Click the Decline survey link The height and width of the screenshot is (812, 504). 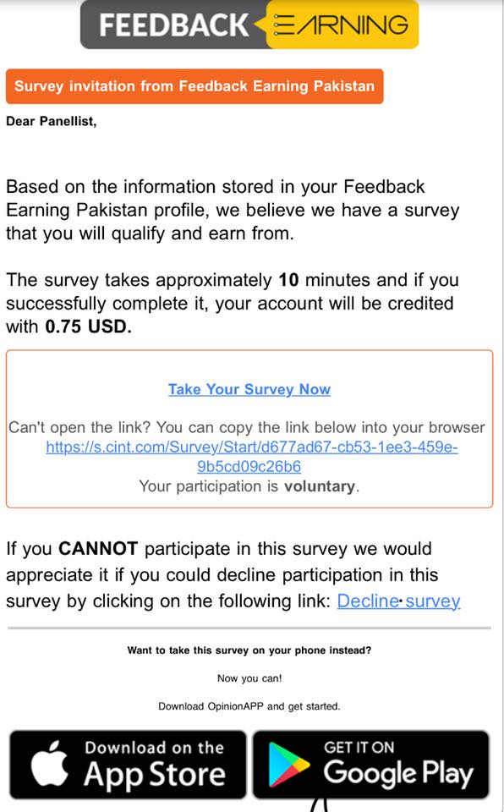click(398, 601)
